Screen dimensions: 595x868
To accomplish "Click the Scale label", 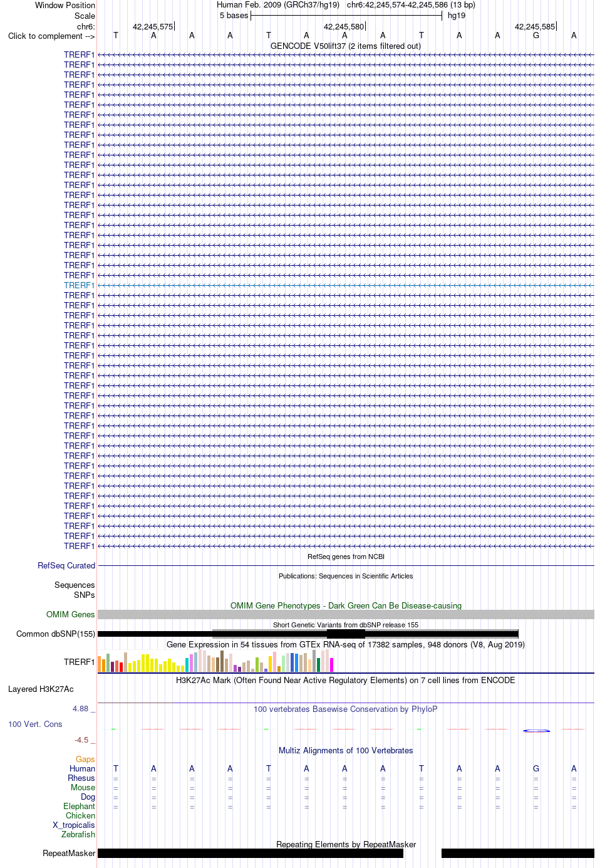I will click(85, 16).
